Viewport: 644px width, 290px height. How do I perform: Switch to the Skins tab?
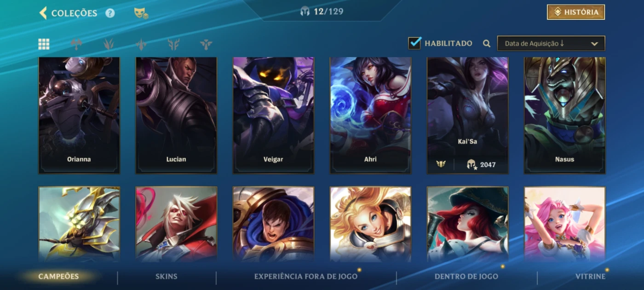(x=167, y=277)
